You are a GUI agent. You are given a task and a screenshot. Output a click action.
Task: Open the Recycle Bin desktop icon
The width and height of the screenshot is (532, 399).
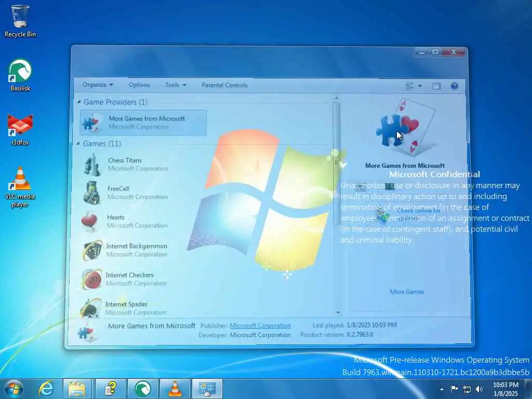pos(20,21)
